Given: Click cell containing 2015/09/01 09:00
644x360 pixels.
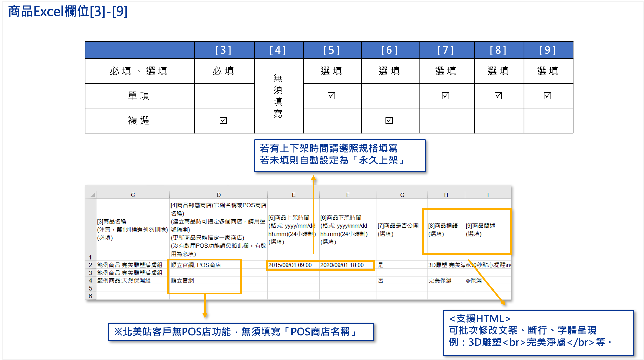Looking at the screenshot, I should coord(290,265).
